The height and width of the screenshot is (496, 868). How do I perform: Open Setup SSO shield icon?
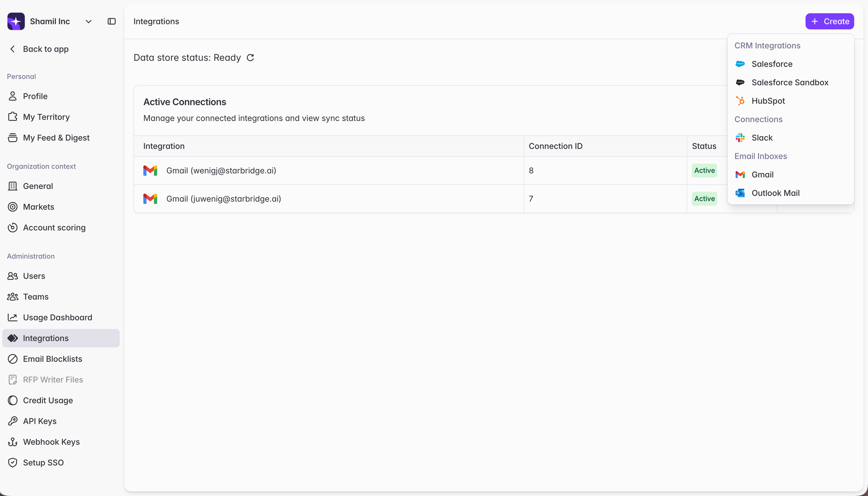point(13,463)
